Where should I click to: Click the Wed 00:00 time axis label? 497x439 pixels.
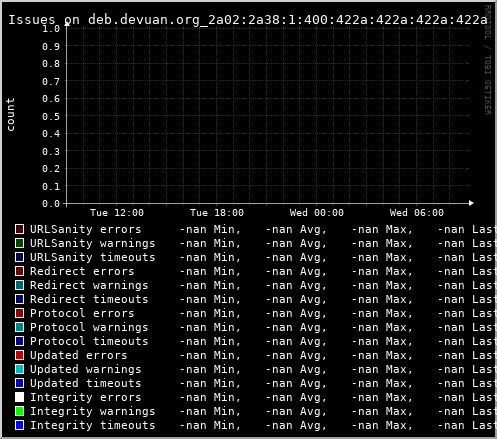tap(317, 213)
